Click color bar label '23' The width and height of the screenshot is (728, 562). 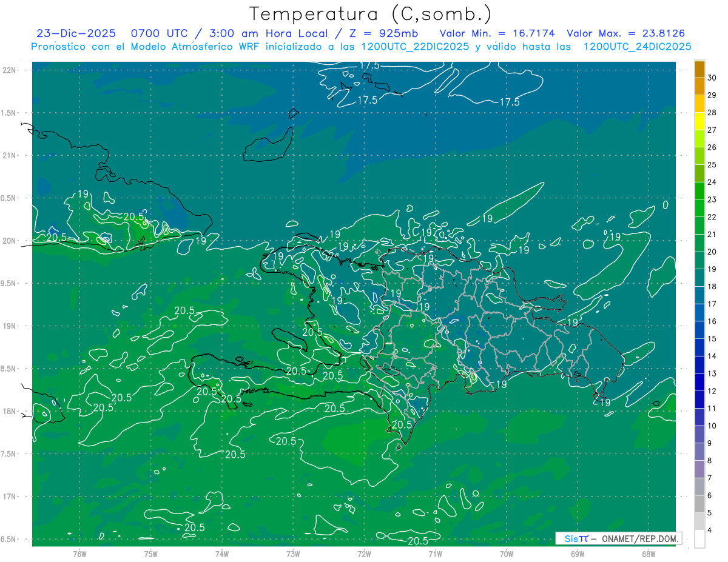click(712, 199)
